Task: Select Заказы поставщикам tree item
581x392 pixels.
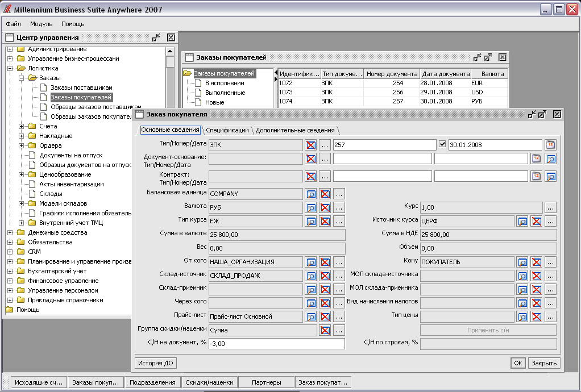Action: (x=81, y=87)
